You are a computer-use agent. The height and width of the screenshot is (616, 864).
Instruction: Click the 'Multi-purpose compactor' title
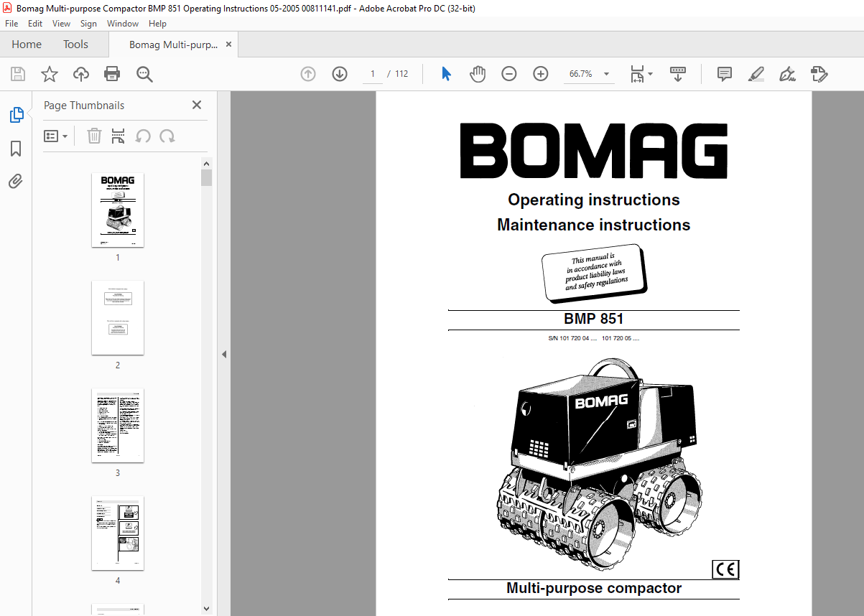[594, 588]
